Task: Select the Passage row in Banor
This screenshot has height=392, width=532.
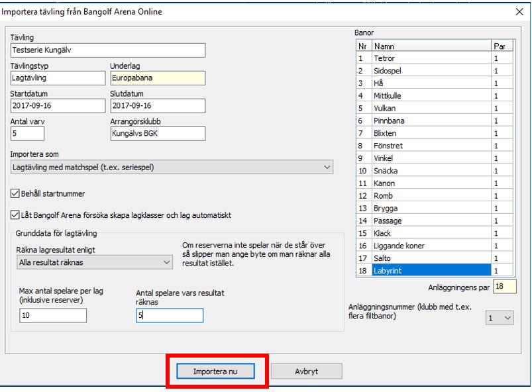Action: coord(435,221)
